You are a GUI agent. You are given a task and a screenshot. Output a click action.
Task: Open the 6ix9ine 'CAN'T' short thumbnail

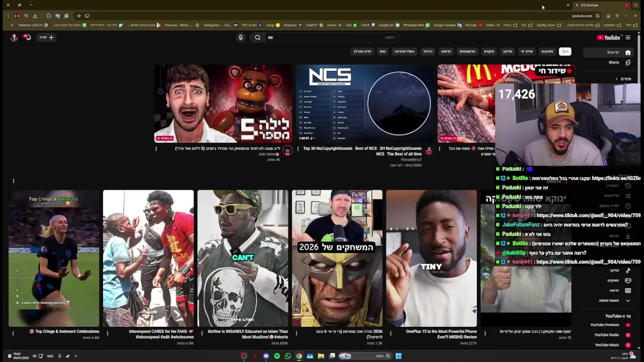[243, 258]
